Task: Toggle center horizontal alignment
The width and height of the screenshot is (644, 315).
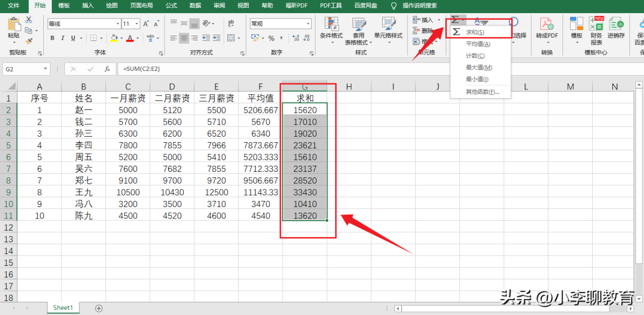Action: (184, 38)
